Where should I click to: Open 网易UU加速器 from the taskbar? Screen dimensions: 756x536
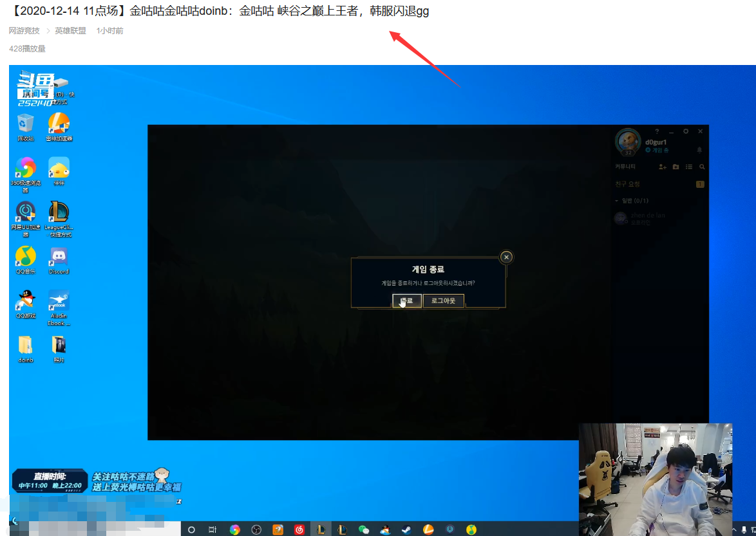pyautogui.click(x=450, y=530)
